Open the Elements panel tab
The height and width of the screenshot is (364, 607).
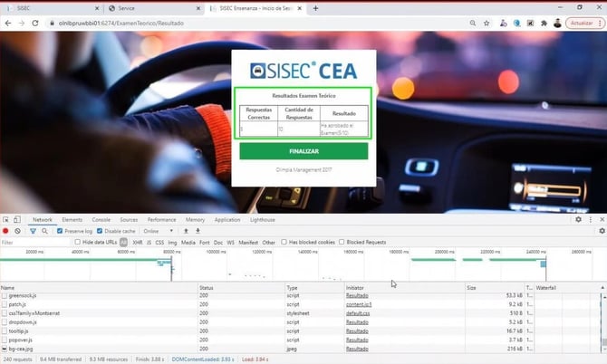[72, 220]
